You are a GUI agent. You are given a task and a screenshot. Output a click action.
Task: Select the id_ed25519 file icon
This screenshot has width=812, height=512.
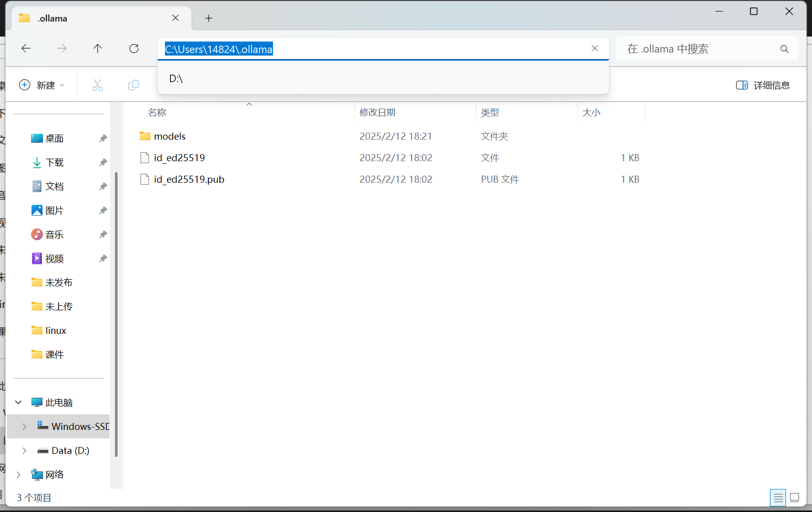145,158
